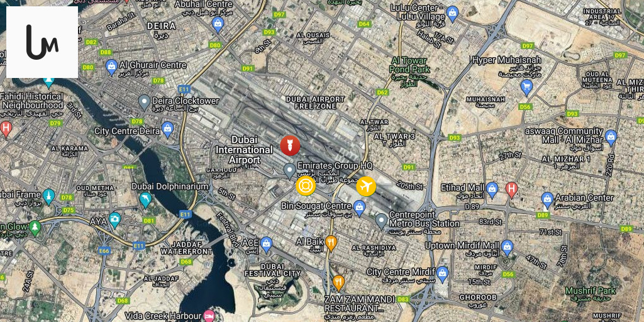Select the Al Ghurair Centre shopping pin
Image resolution: width=644 pixels, height=322 pixels.
tap(111, 67)
